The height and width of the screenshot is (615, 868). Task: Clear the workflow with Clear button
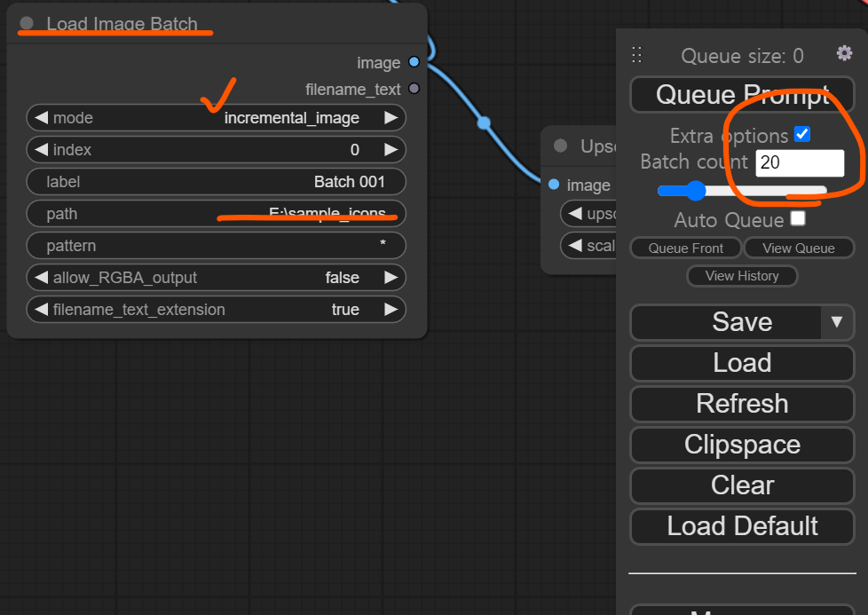pos(742,485)
